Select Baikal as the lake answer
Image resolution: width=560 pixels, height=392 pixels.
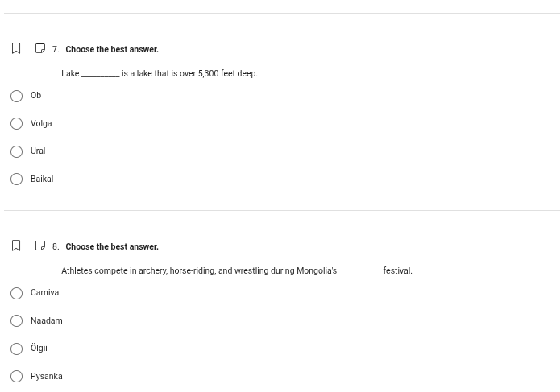[x=16, y=179]
